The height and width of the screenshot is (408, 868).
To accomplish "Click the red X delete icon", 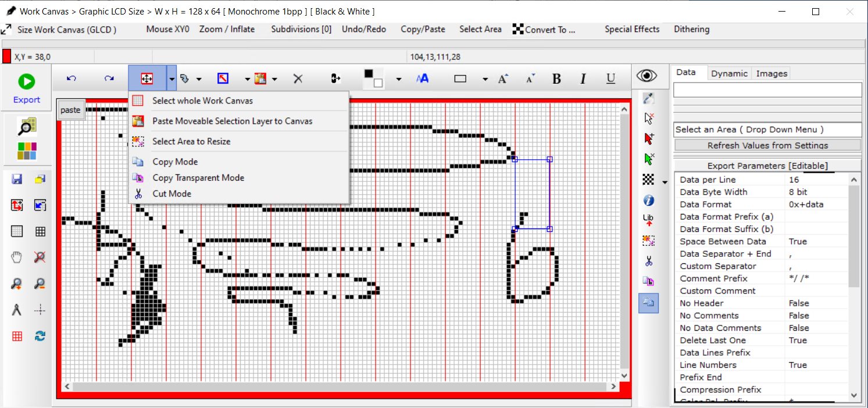I will tap(298, 78).
